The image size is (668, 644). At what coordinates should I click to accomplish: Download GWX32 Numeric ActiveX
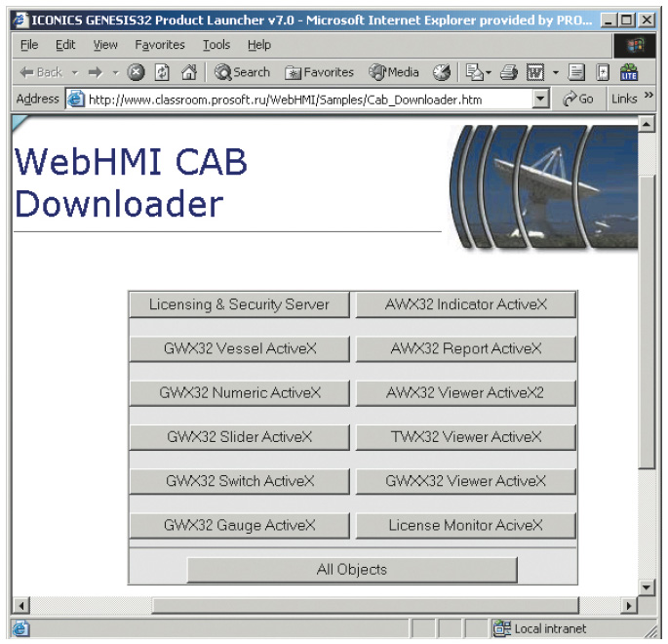(239, 393)
